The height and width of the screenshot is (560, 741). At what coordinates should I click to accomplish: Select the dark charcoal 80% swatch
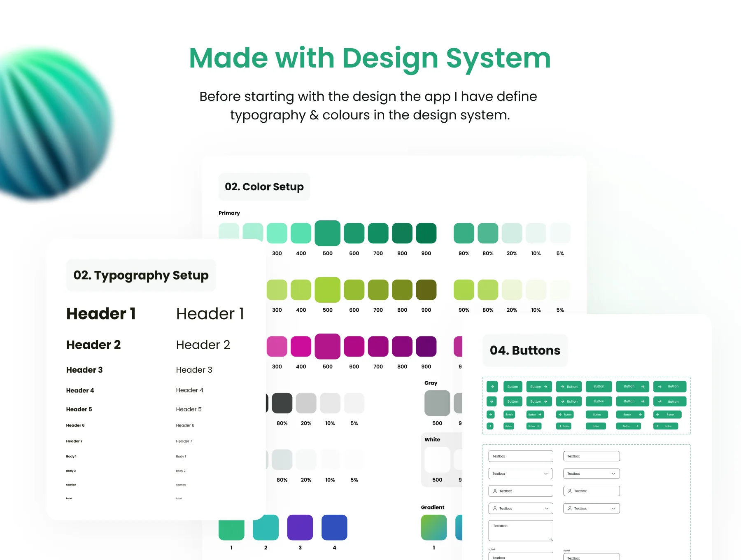pyautogui.click(x=282, y=403)
